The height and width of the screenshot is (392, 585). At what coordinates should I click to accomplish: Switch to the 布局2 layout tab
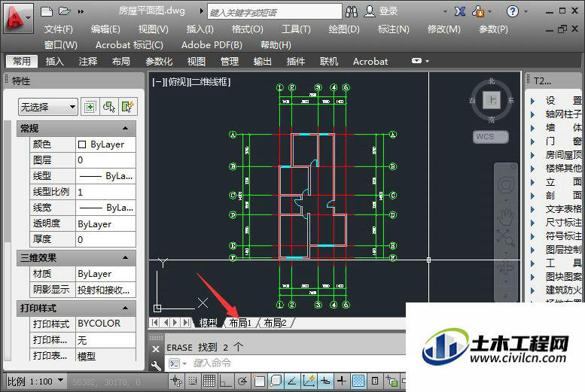tap(275, 323)
